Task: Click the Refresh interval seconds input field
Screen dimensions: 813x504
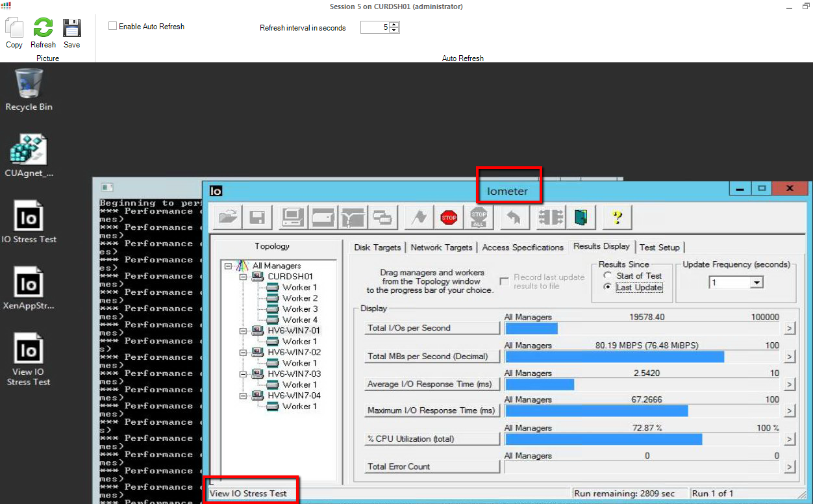Action: click(x=375, y=27)
